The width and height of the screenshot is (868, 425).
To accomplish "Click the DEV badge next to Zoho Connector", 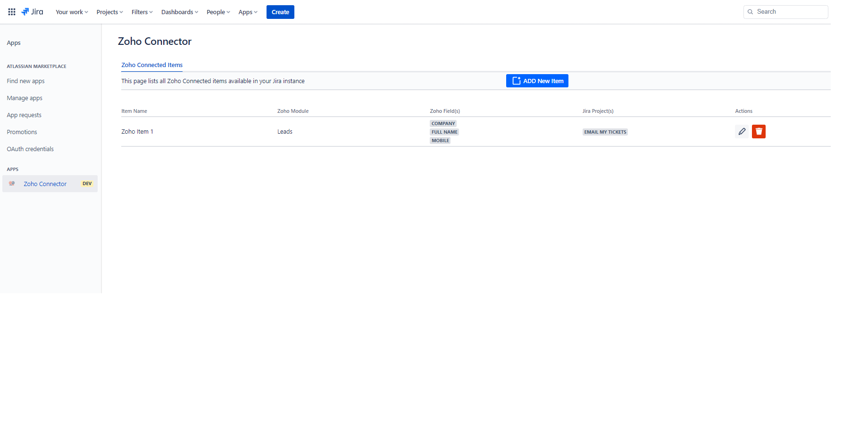I will 87,184.
